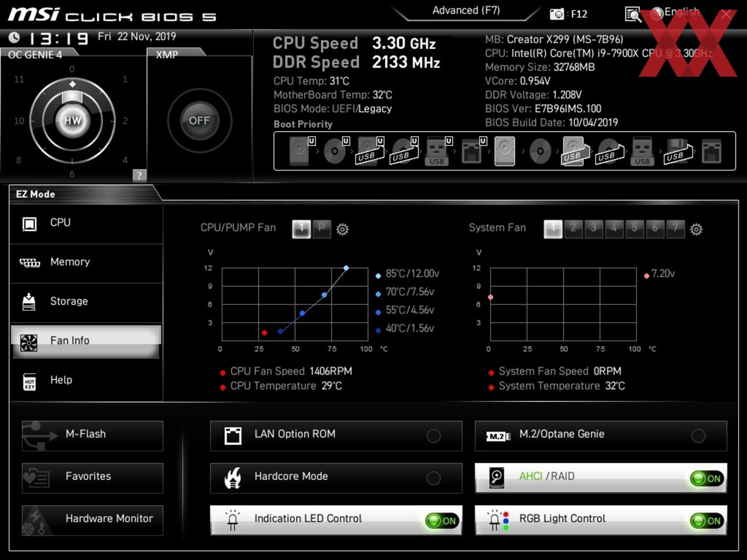The image size is (747, 560).
Task: Click the AHCI/RAID disk icon
Action: pos(497,478)
